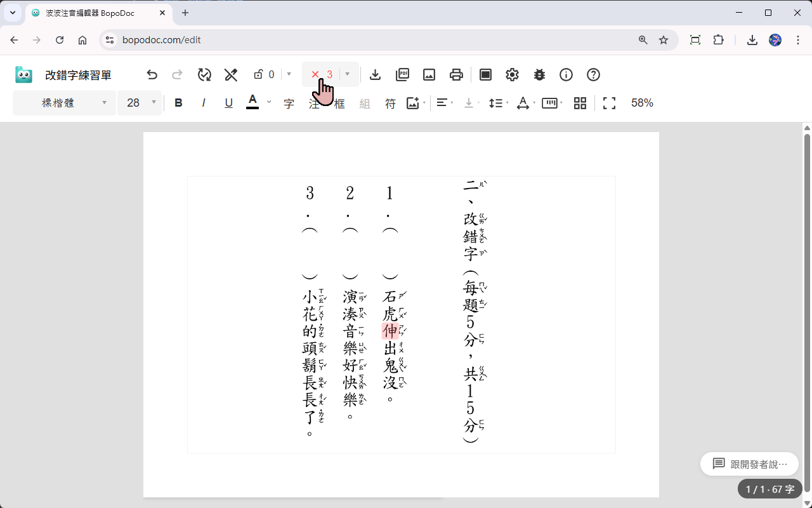
Task: Open the font color swatch picker
Action: click(x=252, y=102)
